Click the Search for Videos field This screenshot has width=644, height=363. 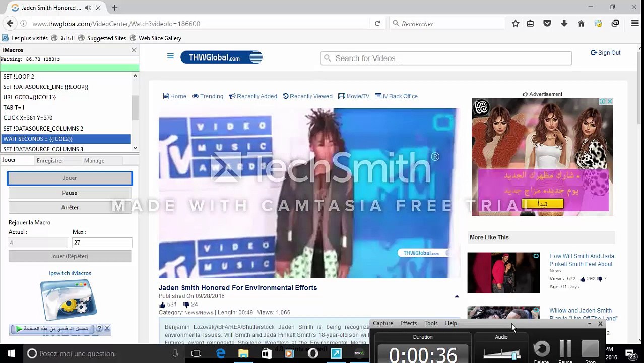click(446, 58)
